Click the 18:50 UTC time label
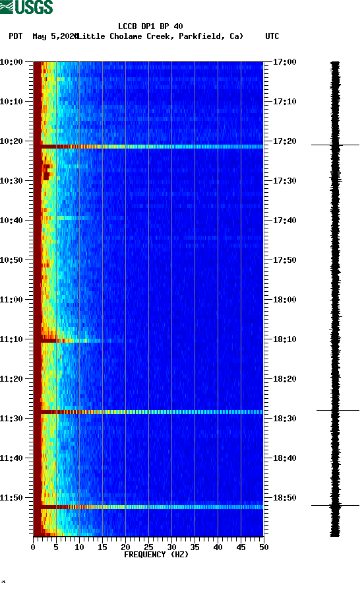 pos(284,498)
